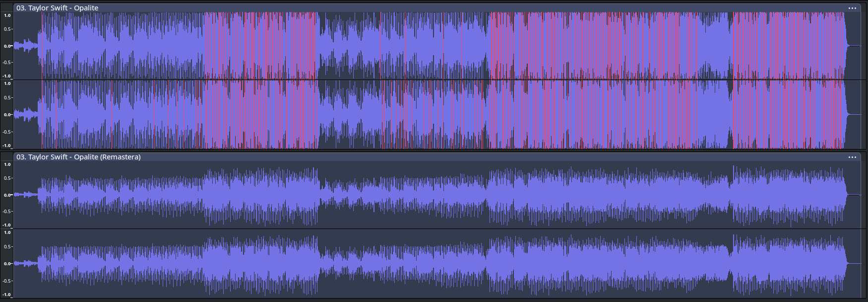
Task: Click the 0.0 ruler mark of Remastera's lower channel
Action: click(7, 264)
